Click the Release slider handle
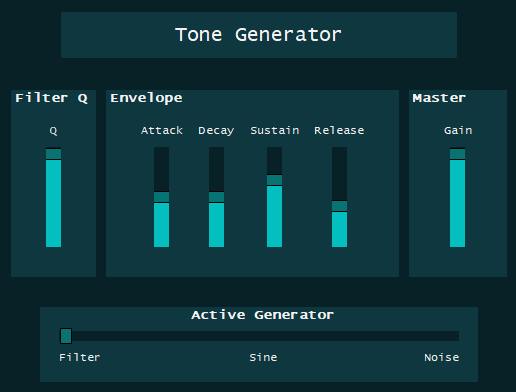Screen dimensions: 516x392 pyautogui.click(x=339, y=206)
